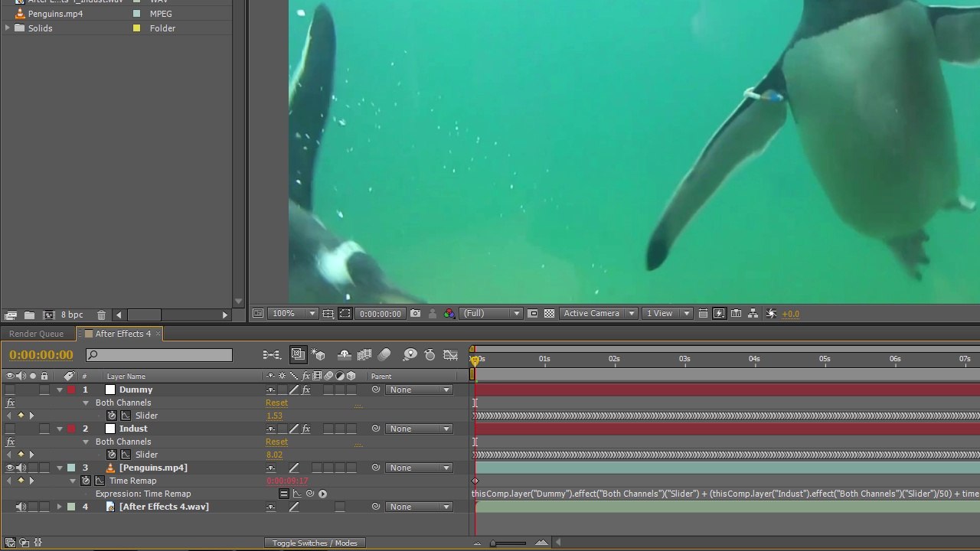Image resolution: width=980 pixels, height=551 pixels.
Task: Mute audio of After Effects 4.wav layer
Action: (21, 507)
